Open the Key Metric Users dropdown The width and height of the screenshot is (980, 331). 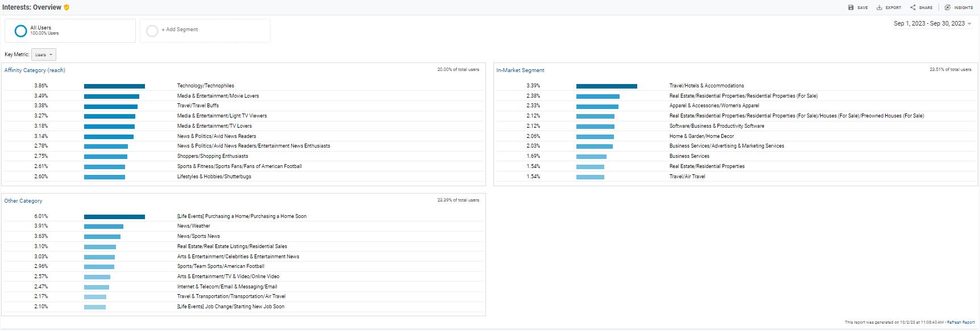point(44,55)
